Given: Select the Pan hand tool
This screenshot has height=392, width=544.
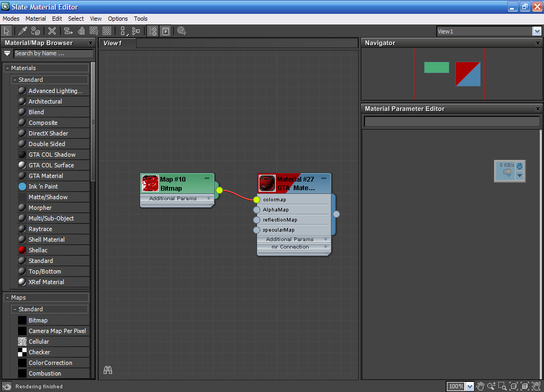Looking at the screenshot, I should [480, 386].
